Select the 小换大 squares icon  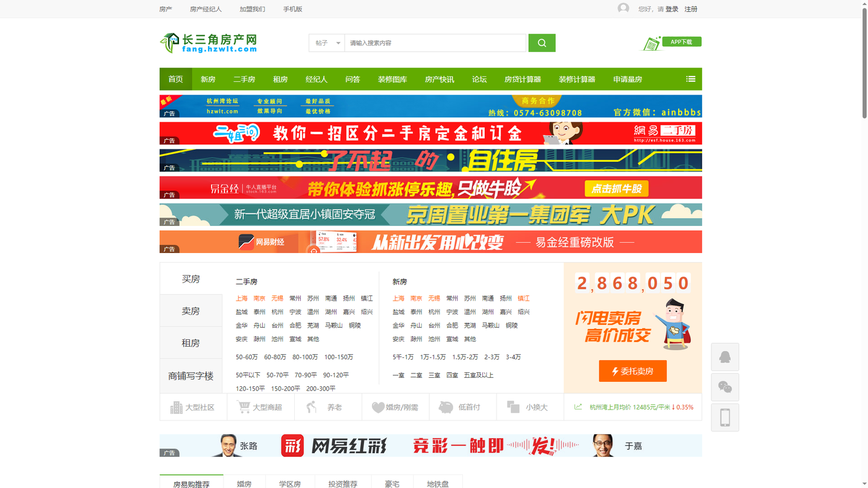coord(513,407)
